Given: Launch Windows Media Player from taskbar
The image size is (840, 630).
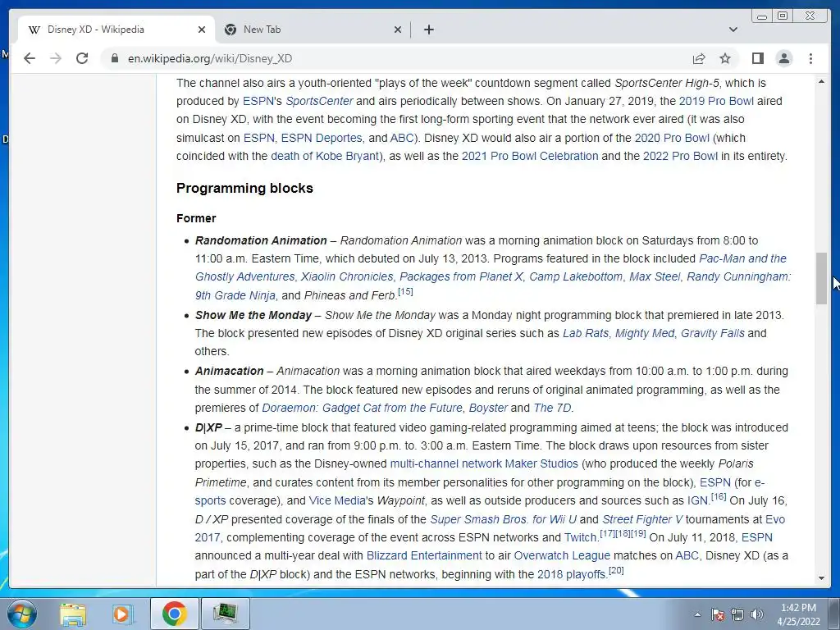Looking at the screenshot, I should [121, 614].
